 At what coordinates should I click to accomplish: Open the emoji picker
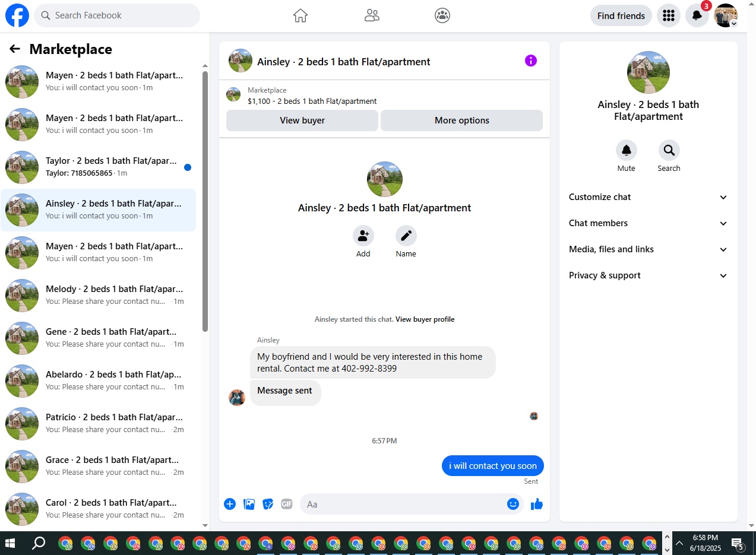click(513, 504)
